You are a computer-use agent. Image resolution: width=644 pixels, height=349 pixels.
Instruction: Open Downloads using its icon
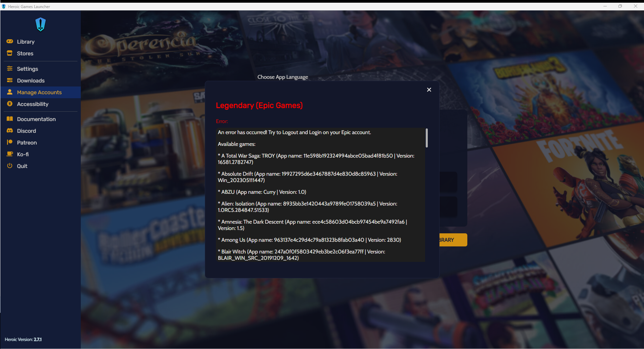(9, 80)
